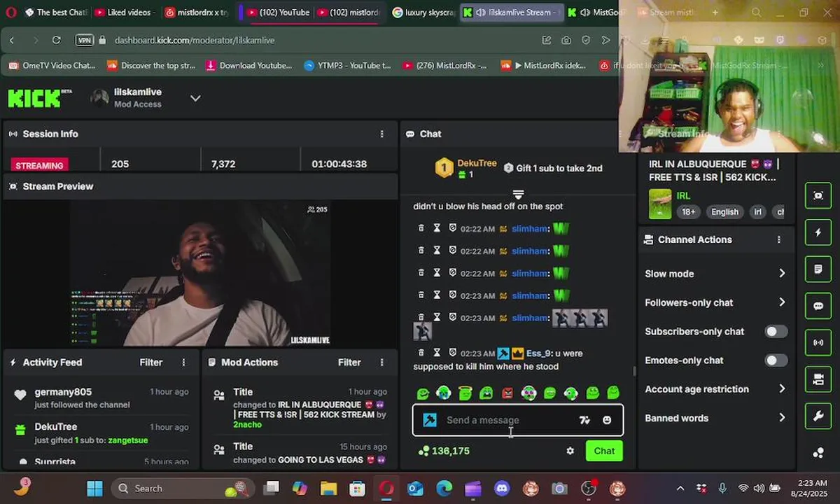Click zangetsue gifted sub recipient
Viewport: 840px width, 504px height.
click(x=129, y=440)
